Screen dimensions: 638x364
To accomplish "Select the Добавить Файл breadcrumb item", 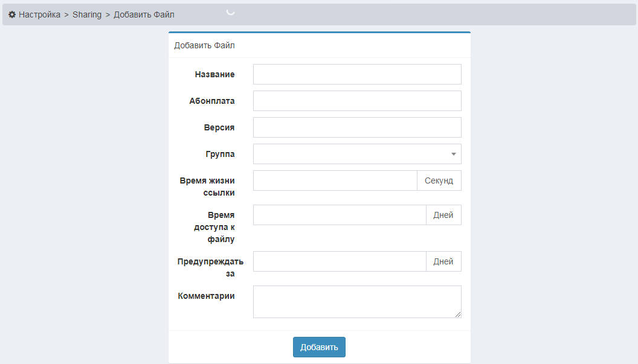I will [x=144, y=14].
